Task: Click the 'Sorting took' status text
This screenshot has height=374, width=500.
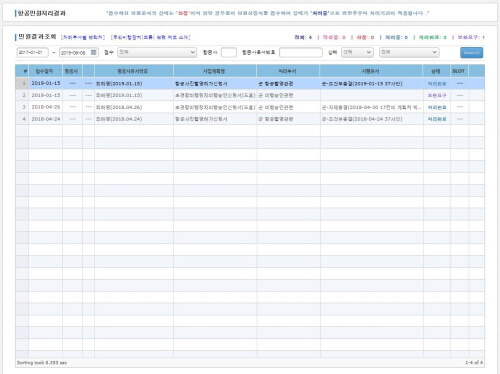Action: point(42,362)
